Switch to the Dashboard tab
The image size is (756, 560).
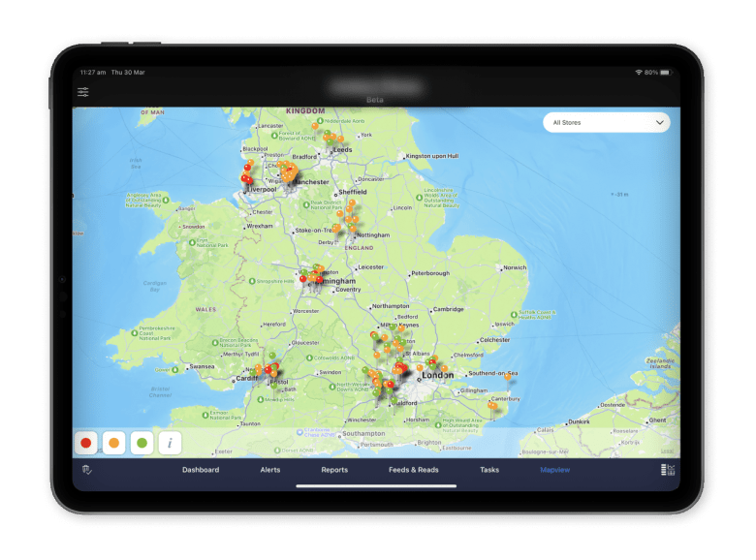tap(201, 470)
